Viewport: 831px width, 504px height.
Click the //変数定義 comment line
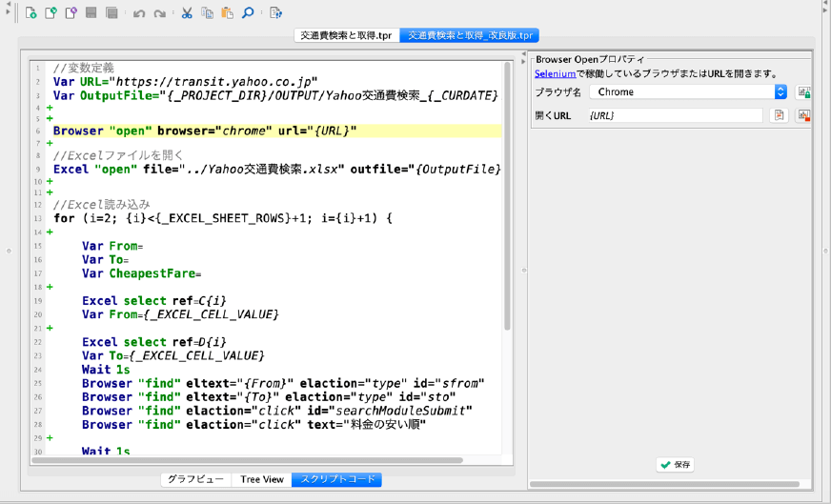pos(84,68)
